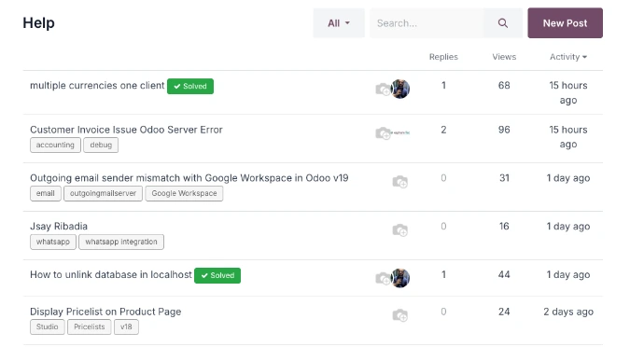Select the v18 tag
The width and height of the screenshot is (644, 347).
pos(126,326)
